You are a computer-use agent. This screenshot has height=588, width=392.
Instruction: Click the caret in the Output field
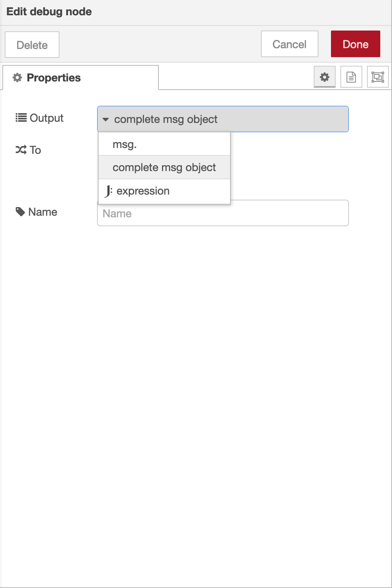pos(105,120)
